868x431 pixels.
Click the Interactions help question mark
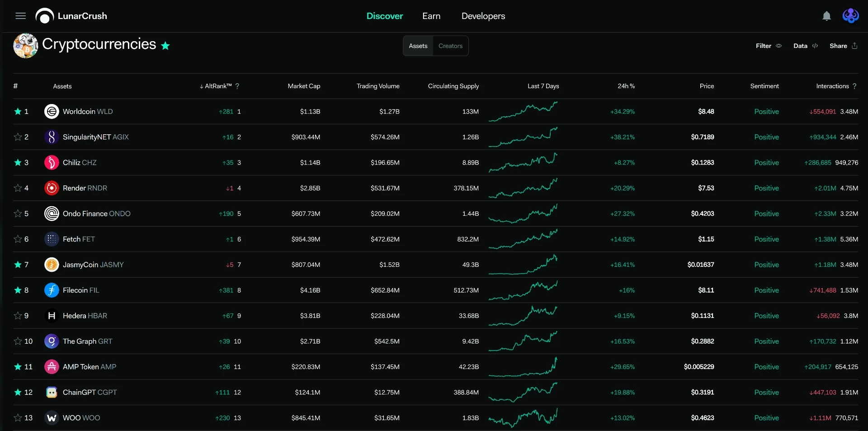[x=854, y=86]
